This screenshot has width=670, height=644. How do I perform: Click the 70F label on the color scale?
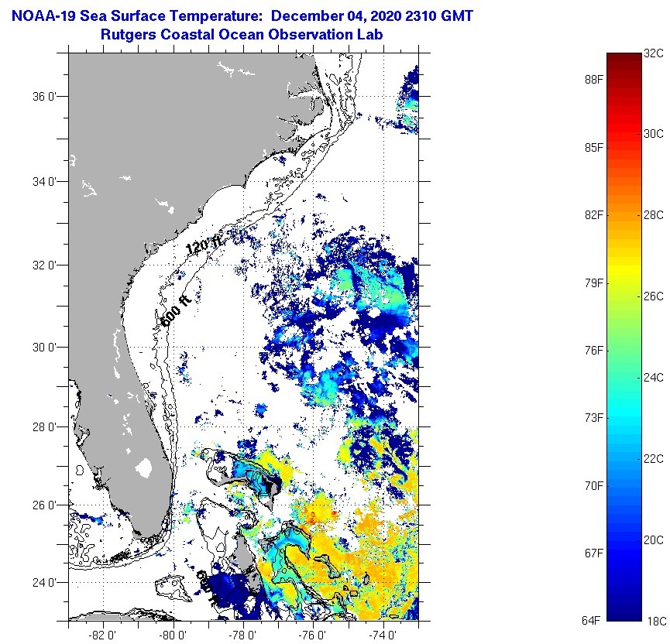pyautogui.click(x=594, y=485)
